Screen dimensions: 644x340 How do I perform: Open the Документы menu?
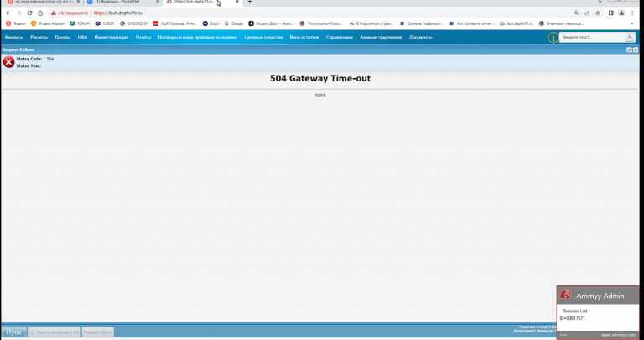click(x=420, y=38)
